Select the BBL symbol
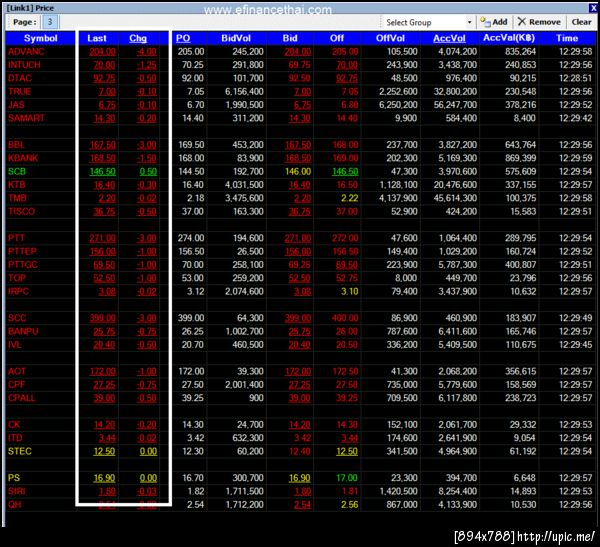This screenshot has height=547, width=600. click(x=16, y=145)
